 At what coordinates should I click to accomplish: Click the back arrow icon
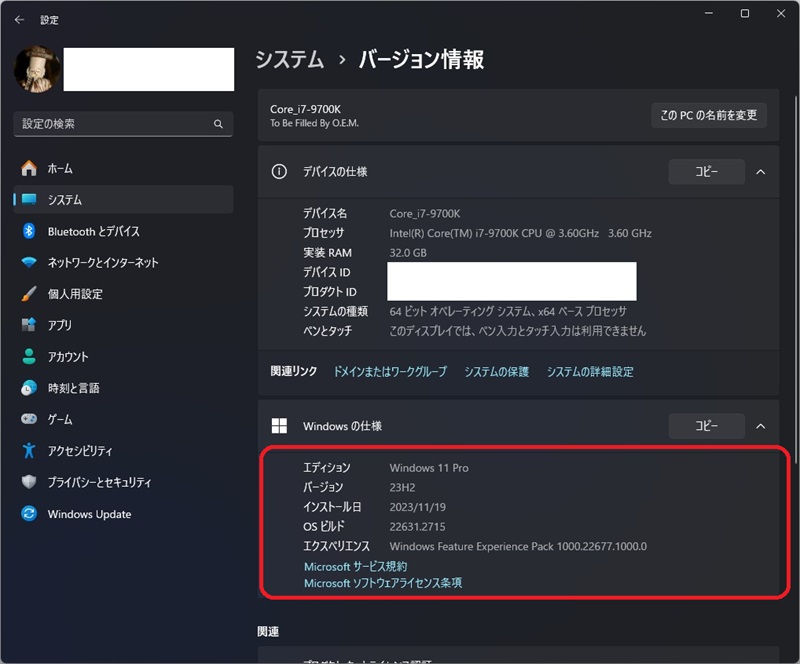coord(19,19)
